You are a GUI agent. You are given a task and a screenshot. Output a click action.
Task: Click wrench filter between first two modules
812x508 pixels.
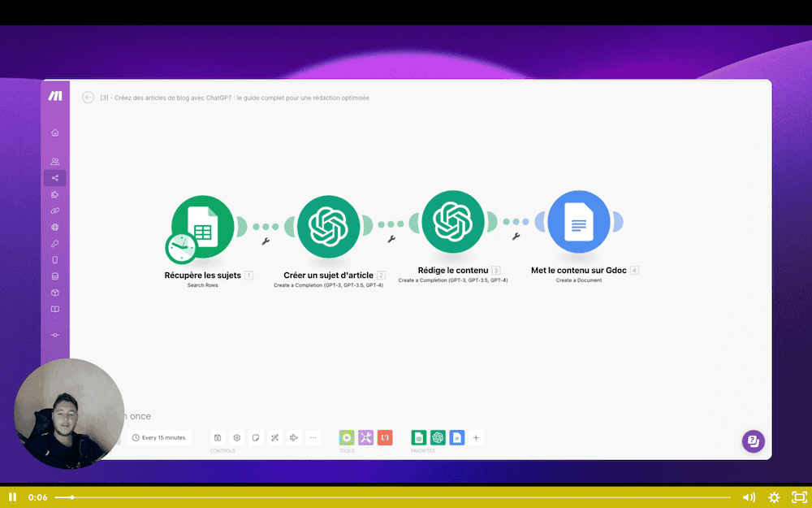(265, 241)
